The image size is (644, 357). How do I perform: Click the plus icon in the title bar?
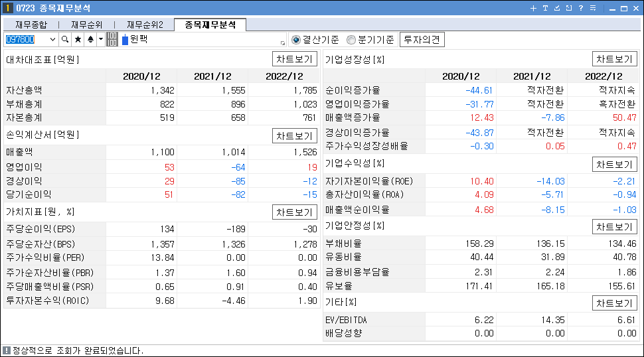click(533, 8)
